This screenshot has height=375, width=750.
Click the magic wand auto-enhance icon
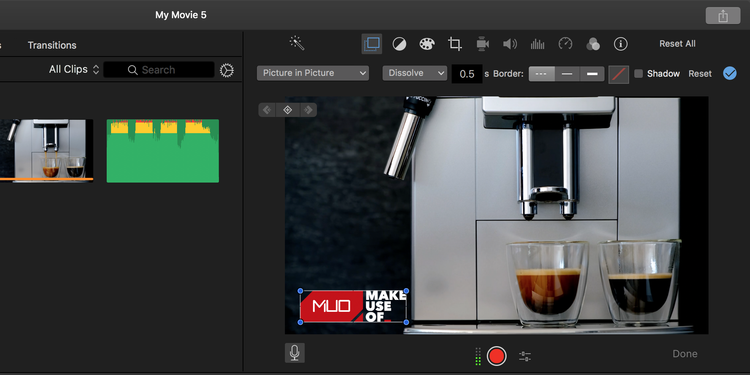(x=297, y=44)
